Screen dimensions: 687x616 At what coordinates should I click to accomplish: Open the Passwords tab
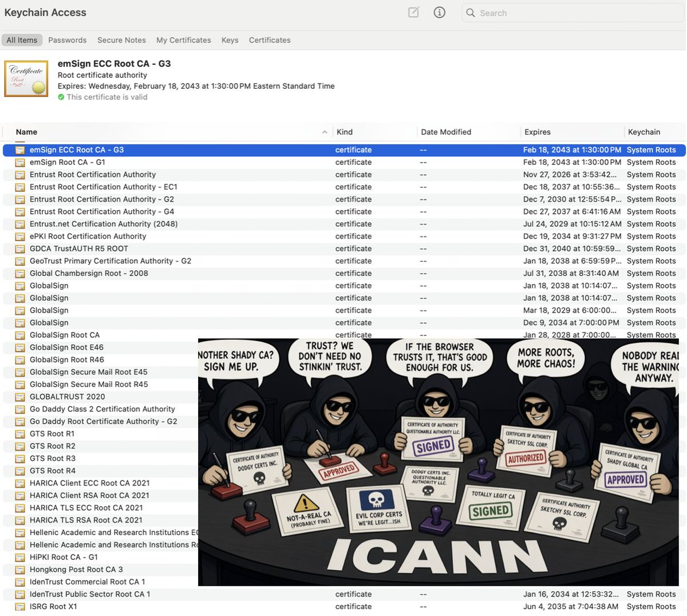68,40
